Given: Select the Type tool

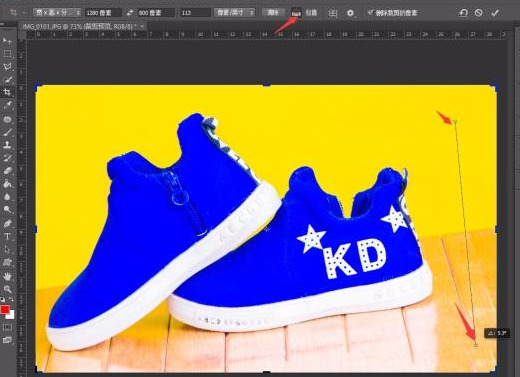Looking at the screenshot, I should tap(7, 237).
